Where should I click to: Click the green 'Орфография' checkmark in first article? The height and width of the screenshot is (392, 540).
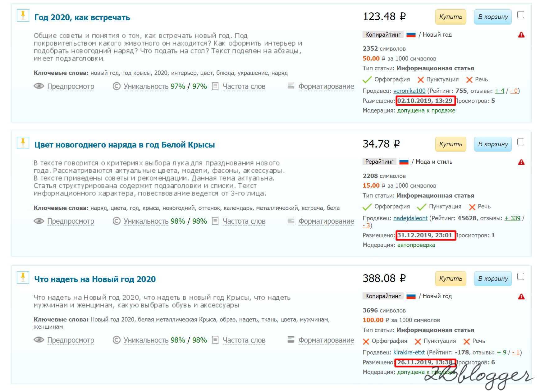[x=367, y=80]
